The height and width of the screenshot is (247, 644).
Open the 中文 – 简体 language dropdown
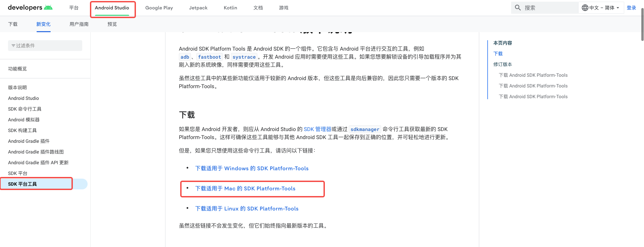601,8
